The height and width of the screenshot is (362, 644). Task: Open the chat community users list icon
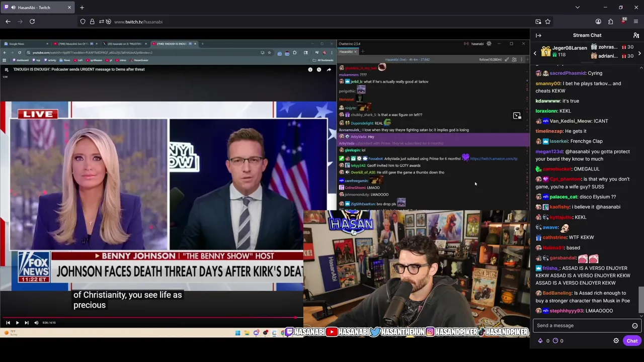[636, 35]
